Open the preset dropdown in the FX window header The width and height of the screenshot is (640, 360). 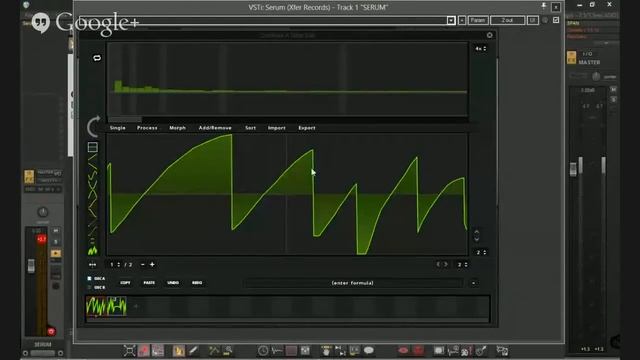[x=451, y=20]
